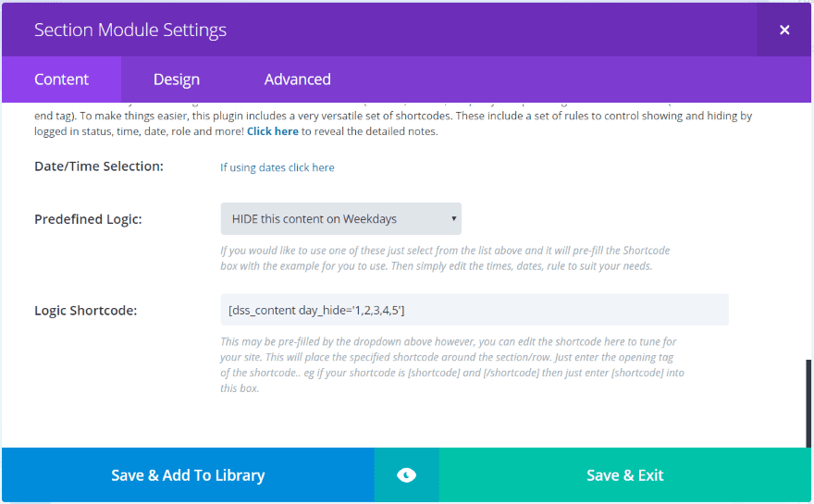Open the "If using dates click here" link
Screen dimensions: 814x504
pyautogui.click(x=277, y=167)
